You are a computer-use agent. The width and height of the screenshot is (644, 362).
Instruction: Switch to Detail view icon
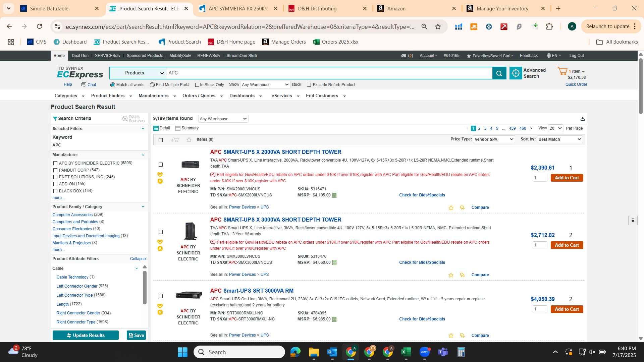156,128
